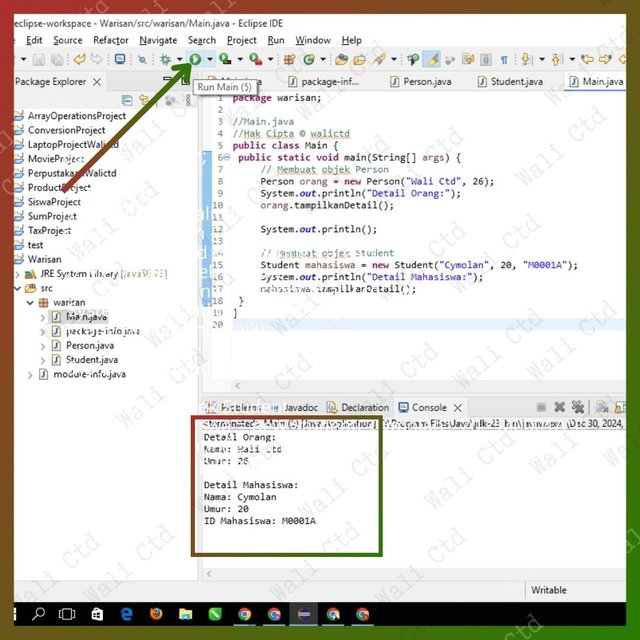The height and width of the screenshot is (640, 640).
Task: Toggle the line 6 folding marker
Action: point(227,157)
